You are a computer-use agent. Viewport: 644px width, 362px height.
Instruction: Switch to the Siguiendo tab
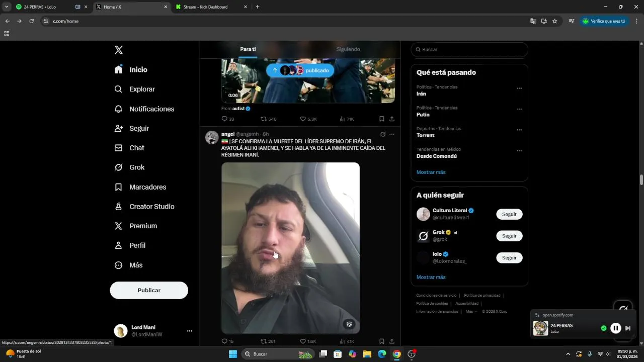tap(348, 49)
